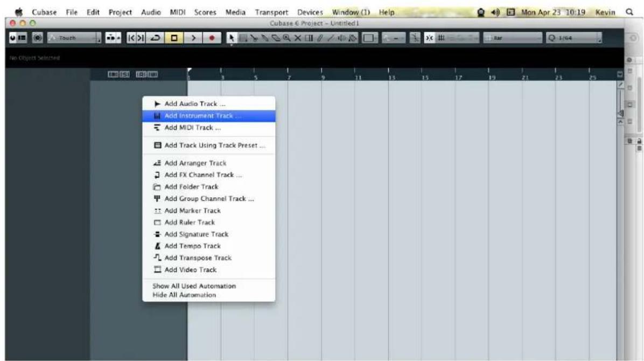Image resolution: width=644 pixels, height=361 pixels.
Task: Open ruler display format dropdown at right end
Action: [620, 74]
